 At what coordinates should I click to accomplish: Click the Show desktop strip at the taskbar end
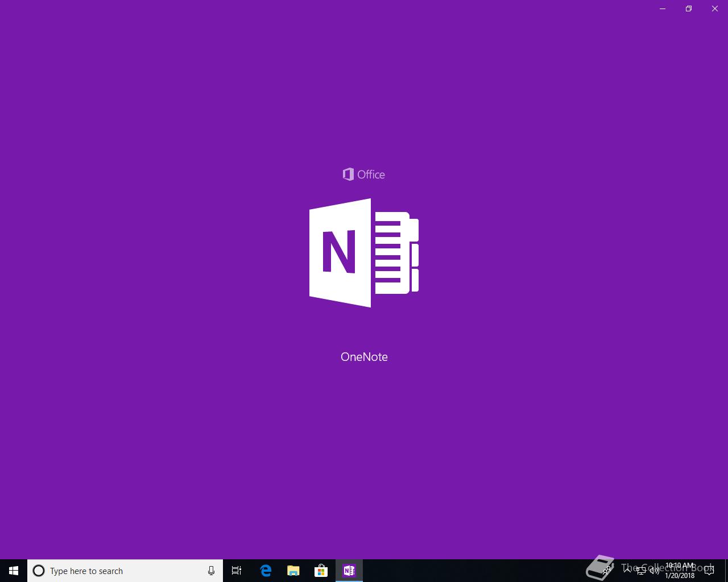point(726,571)
